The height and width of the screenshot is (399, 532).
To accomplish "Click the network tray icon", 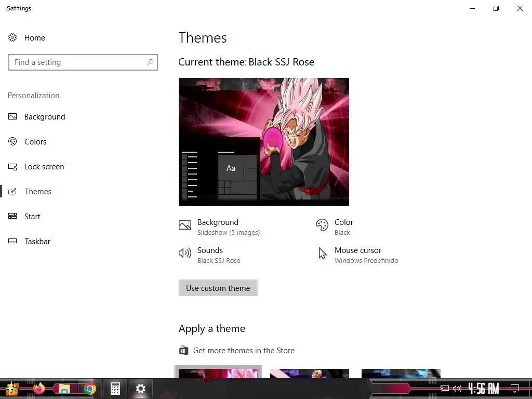I will tap(445, 389).
